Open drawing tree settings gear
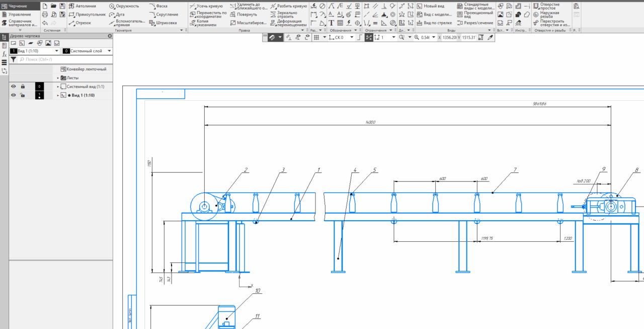 [x=110, y=36]
